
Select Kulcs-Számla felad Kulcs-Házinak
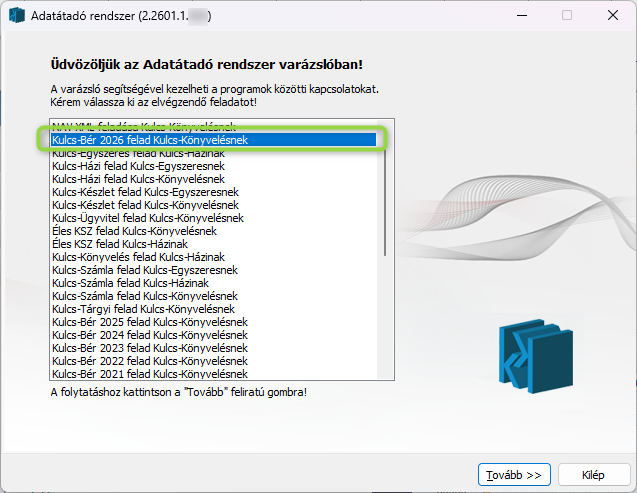[214, 283]
